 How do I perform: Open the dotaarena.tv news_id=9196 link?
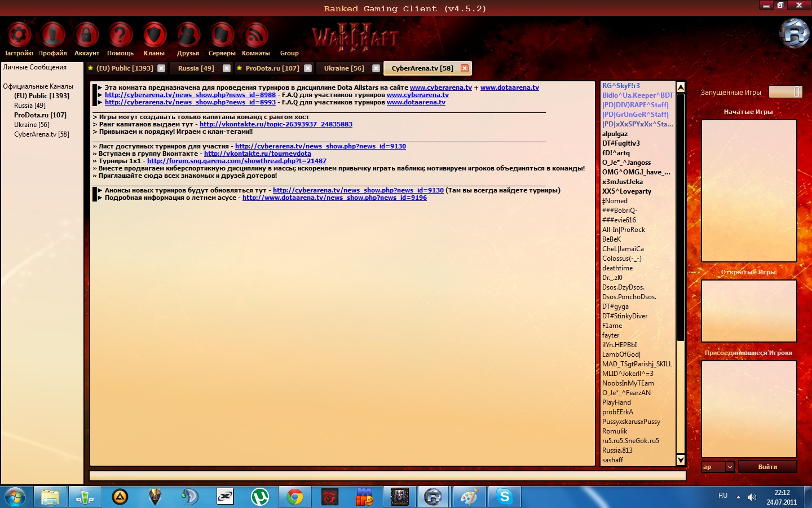point(334,198)
